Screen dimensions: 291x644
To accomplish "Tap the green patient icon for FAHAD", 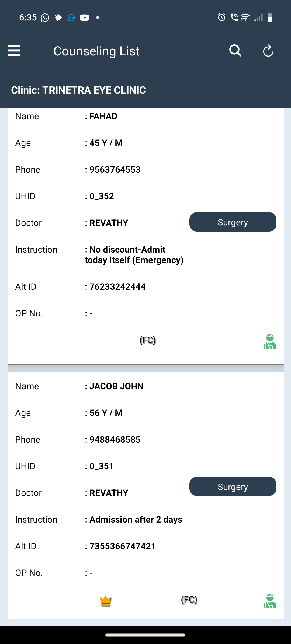I will pos(270,342).
